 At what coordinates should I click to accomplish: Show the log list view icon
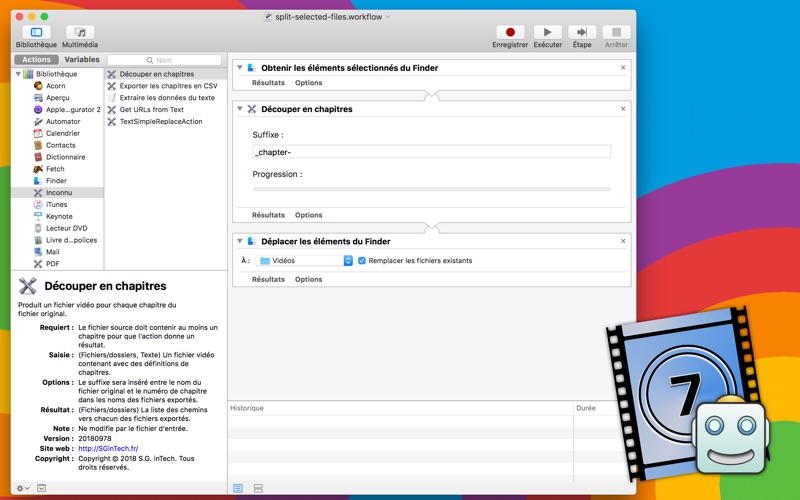click(238, 488)
